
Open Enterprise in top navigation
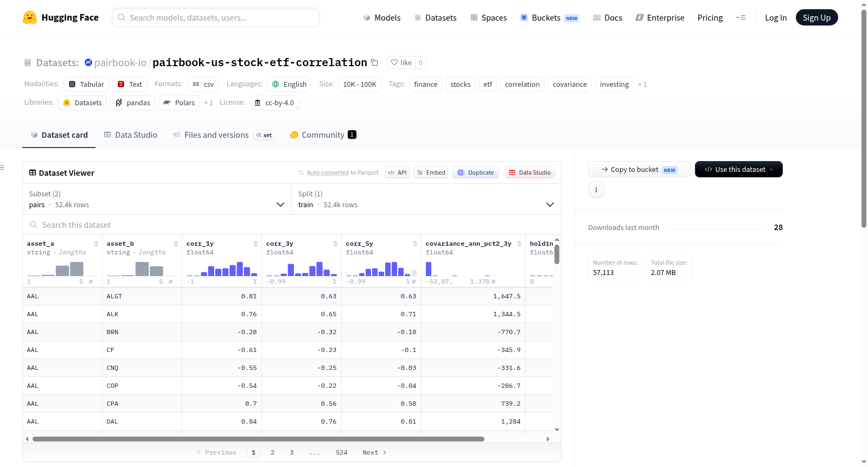660,17
